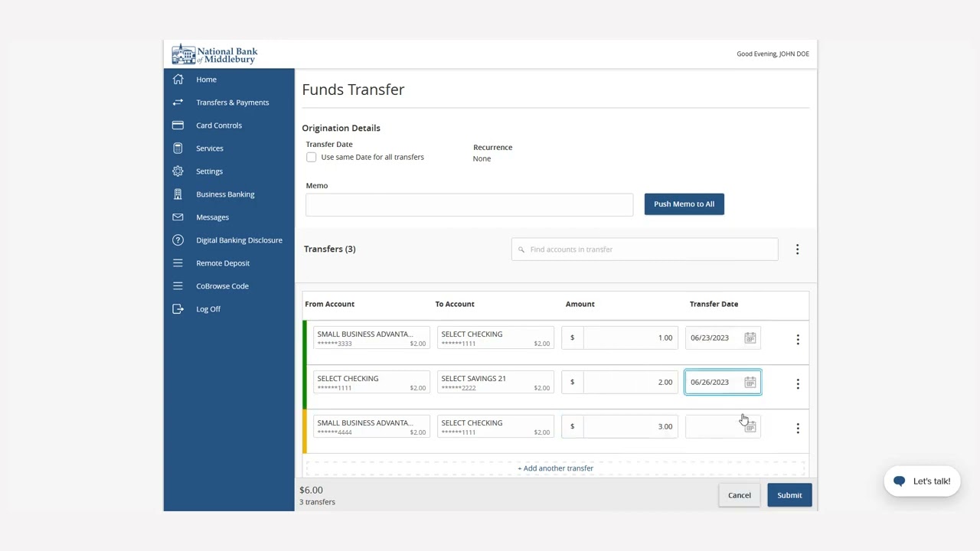Click the Let's talk chat bubble icon
980x551 pixels.
pos(900,481)
